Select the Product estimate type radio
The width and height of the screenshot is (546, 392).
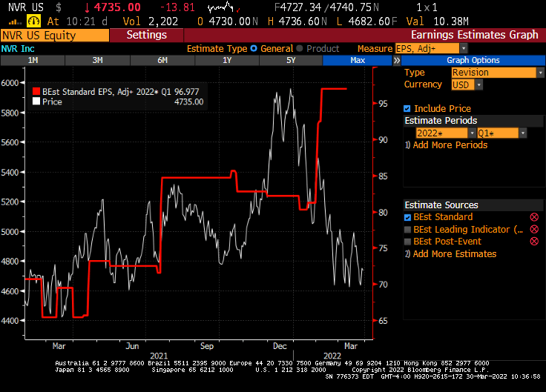coord(300,48)
